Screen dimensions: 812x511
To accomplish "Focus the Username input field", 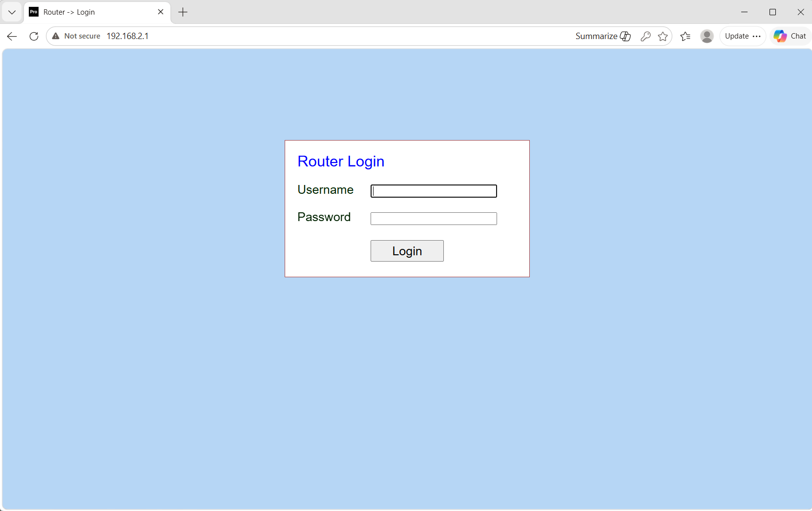I will click(x=434, y=191).
